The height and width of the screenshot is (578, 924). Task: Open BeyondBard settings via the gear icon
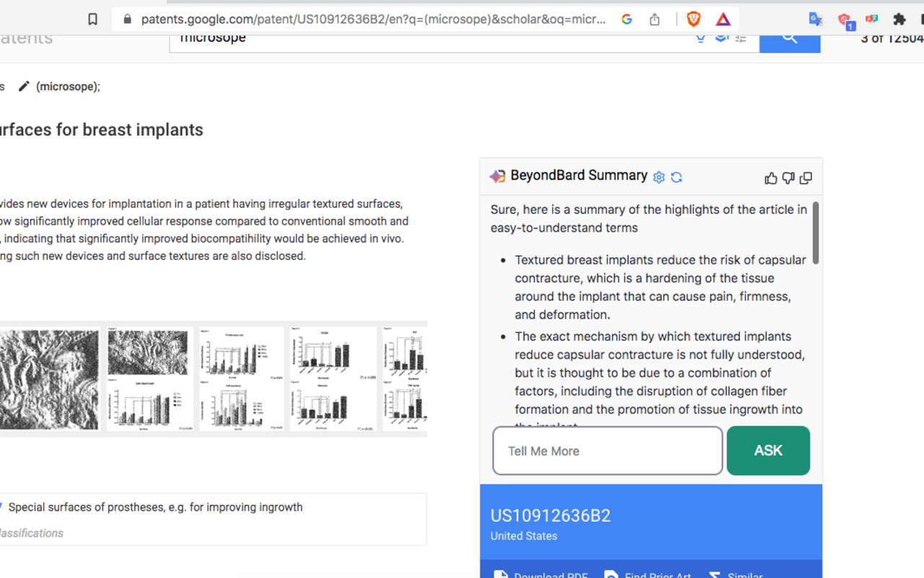tap(658, 177)
